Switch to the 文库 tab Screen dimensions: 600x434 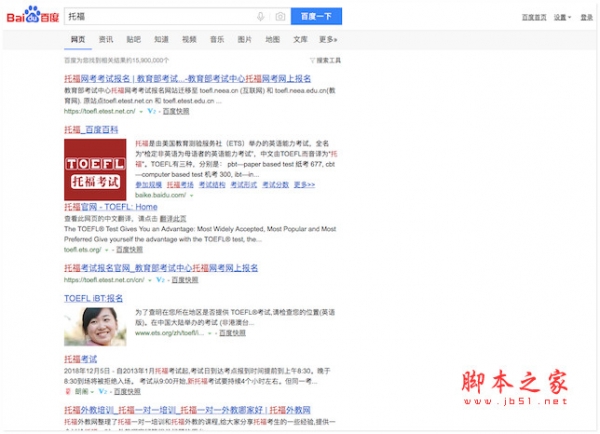click(300, 39)
